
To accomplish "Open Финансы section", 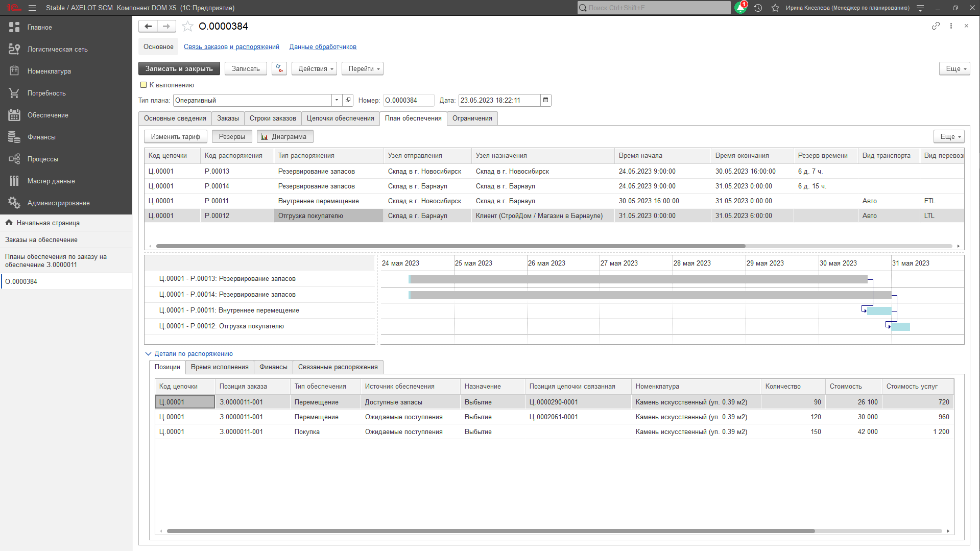I will tap(66, 137).
